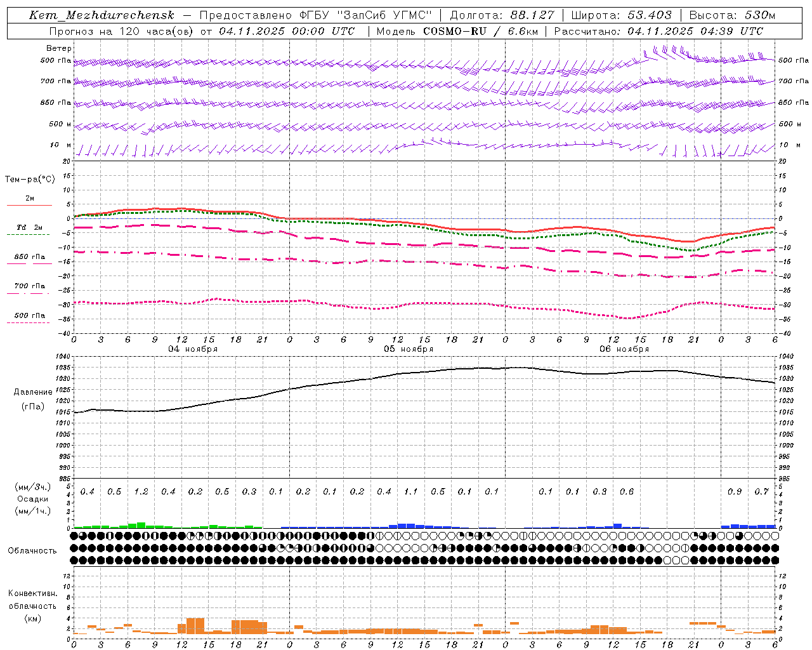Click the Облачность cloud cover label
This screenshot has height=650, width=812.
pos(32,551)
